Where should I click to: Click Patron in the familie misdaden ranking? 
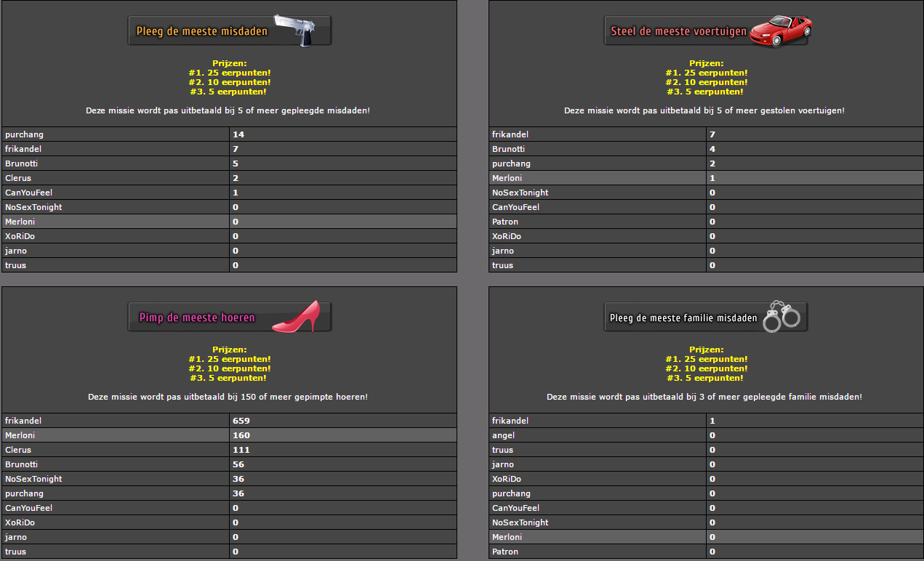tap(505, 552)
